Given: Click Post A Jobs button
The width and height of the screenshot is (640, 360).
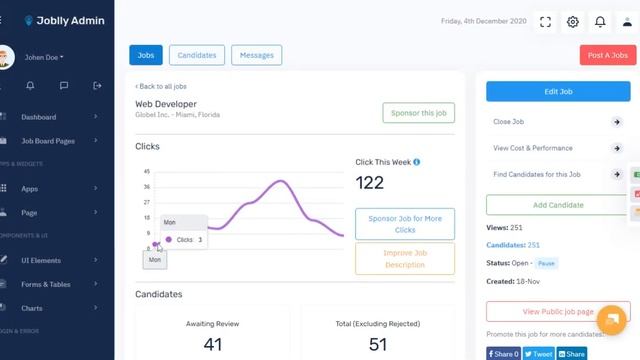Looking at the screenshot, I should coord(608,55).
